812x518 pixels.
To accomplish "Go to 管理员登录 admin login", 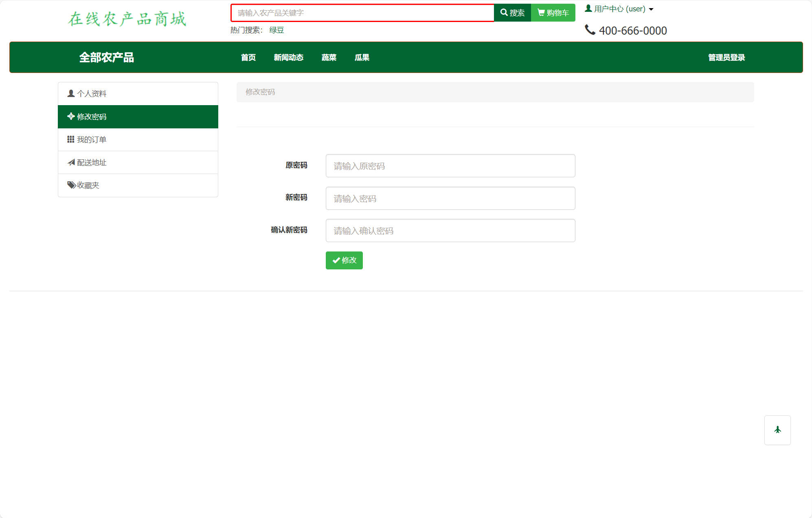I will (x=726, y=57).
